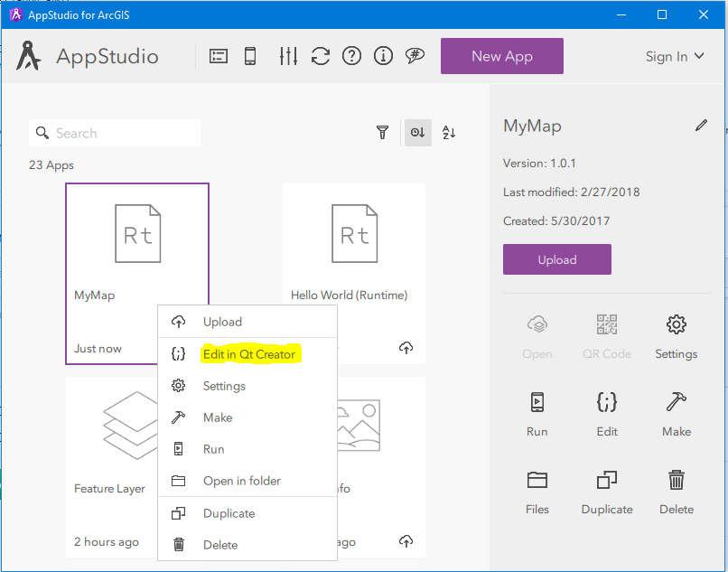The height and width of the screenshot is (572, 728).
Task: Choose Settings from the context menu
Action: point(247,386)
